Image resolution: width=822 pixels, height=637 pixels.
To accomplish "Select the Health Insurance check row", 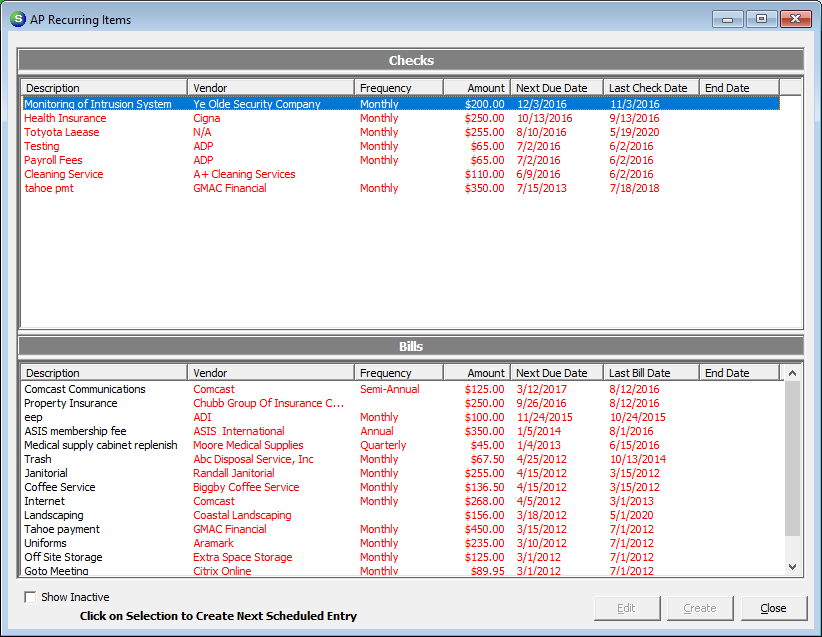I will [401, 118].
